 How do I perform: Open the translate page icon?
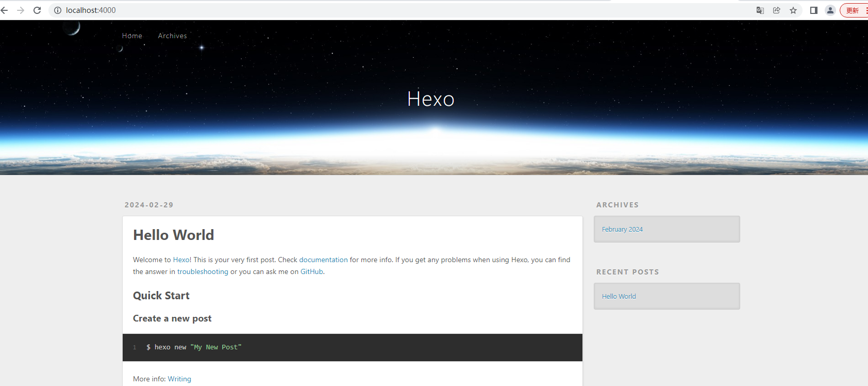pos(760,10)
